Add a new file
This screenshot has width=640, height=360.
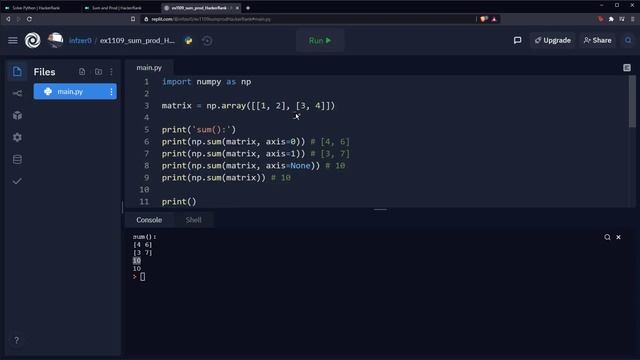[x=82, y=72]
